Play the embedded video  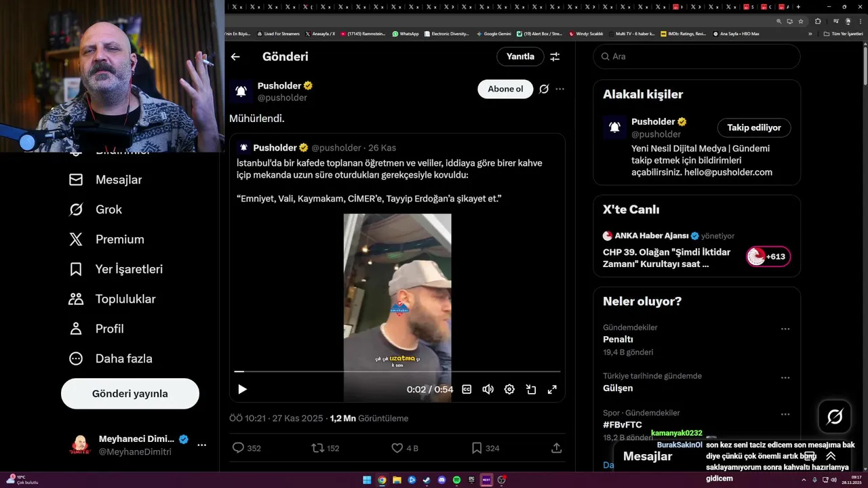pyautogui.click(x=242, y=389)
